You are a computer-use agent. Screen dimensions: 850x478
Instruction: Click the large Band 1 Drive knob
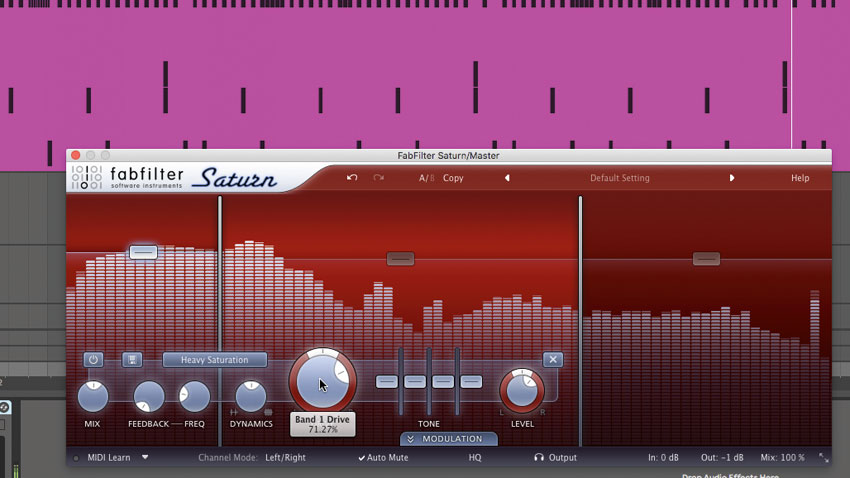(323, 382)
